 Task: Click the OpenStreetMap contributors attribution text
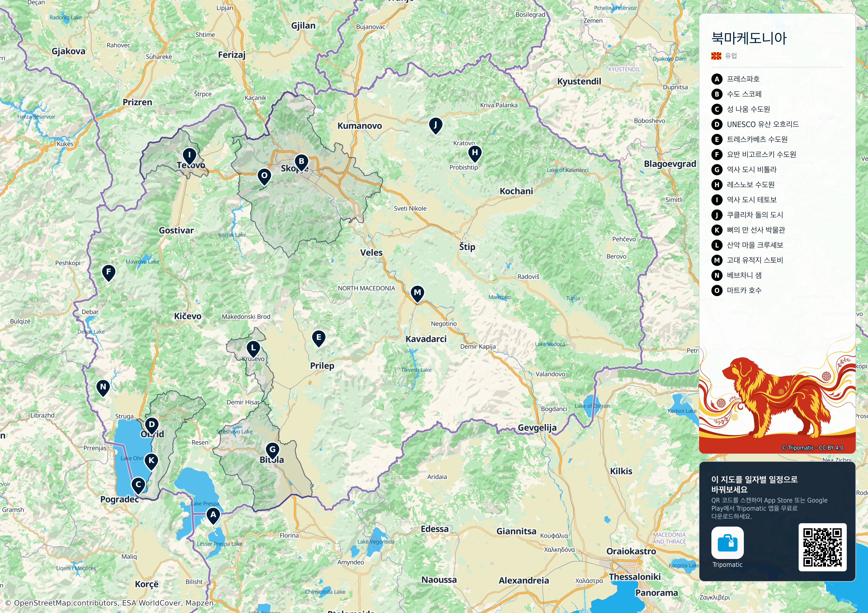tap(109, 603)
